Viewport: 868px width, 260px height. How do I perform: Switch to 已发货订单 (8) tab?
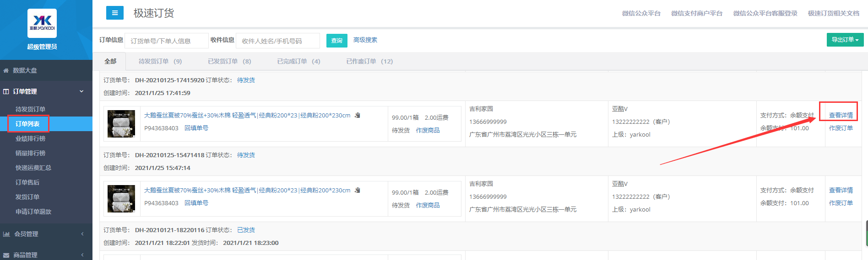229,61
